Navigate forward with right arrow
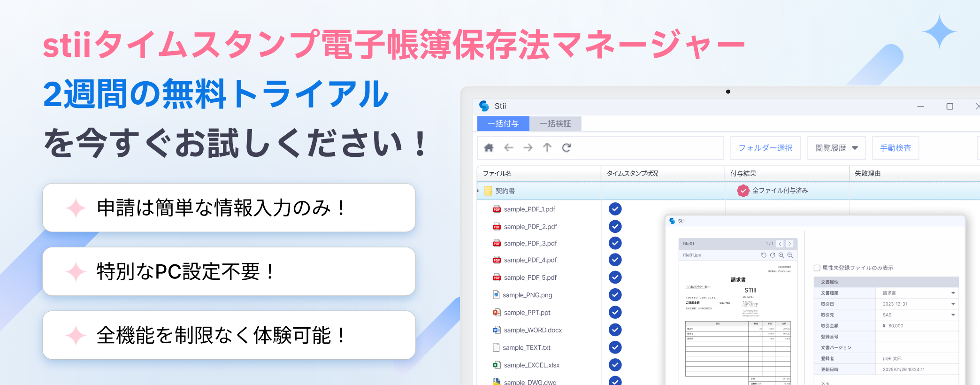 click(x=528, y=148)
